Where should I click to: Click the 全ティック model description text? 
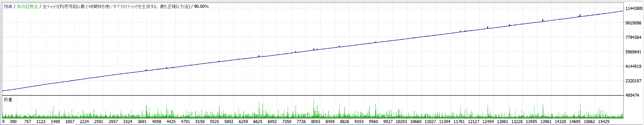(116, 6)
